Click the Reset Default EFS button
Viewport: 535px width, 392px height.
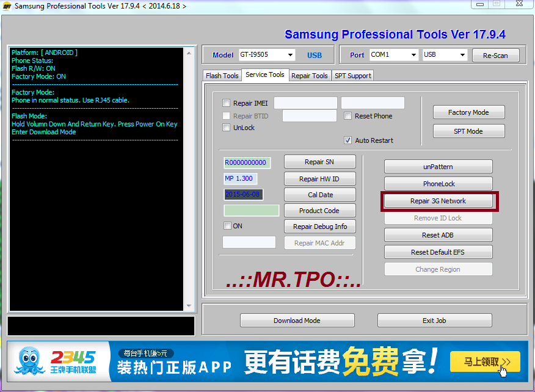pos(439,252)
